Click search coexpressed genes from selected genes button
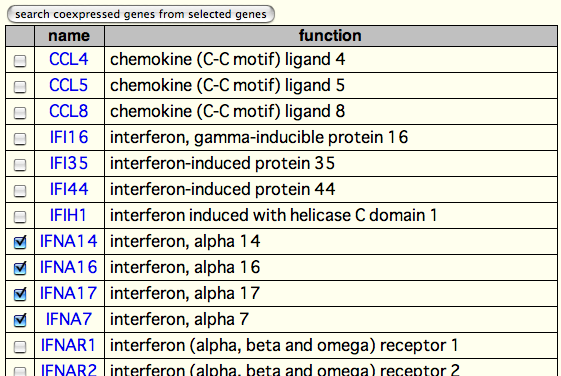The height and width of the screenshot is (376, 561). pyautogui.click(x=141, y=14)
